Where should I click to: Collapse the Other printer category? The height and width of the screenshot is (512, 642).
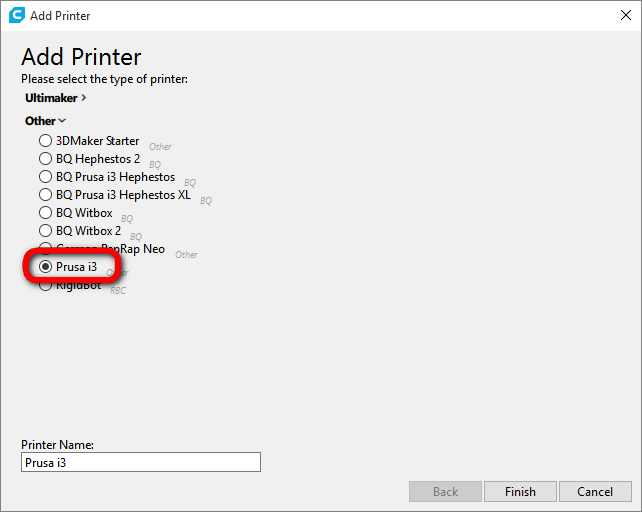point(40,121)
